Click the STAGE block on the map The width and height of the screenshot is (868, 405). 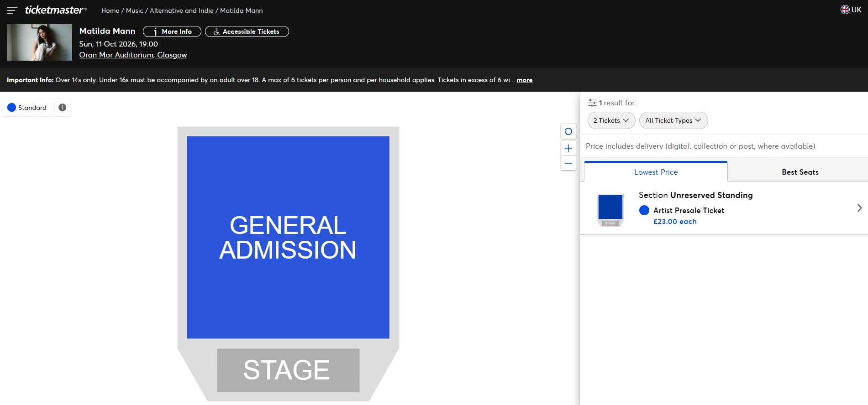pyautogui.click(x=288, y=370)
